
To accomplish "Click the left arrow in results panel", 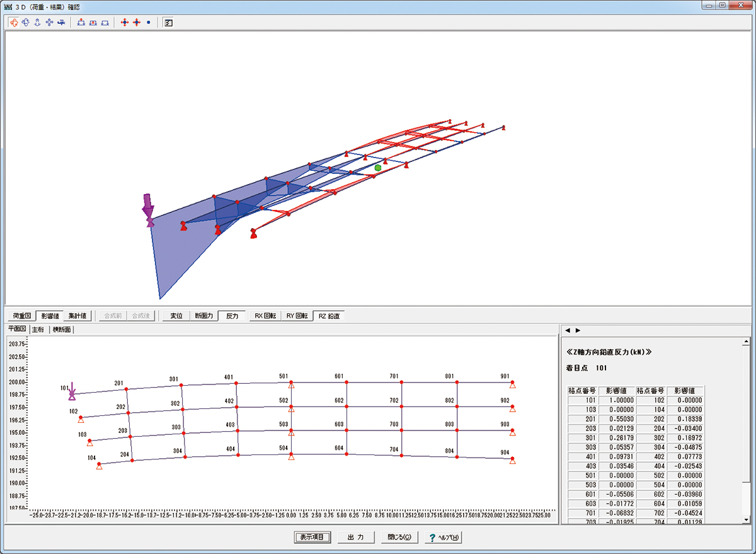I will 566,330.
